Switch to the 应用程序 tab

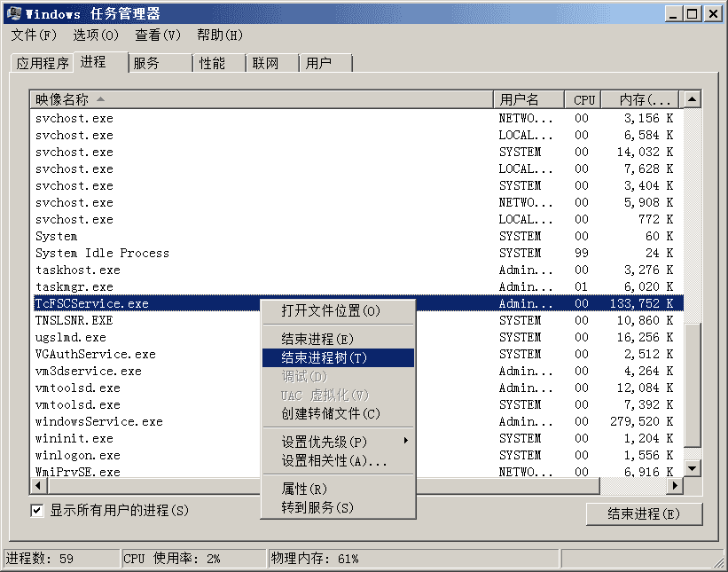(42, 63)
